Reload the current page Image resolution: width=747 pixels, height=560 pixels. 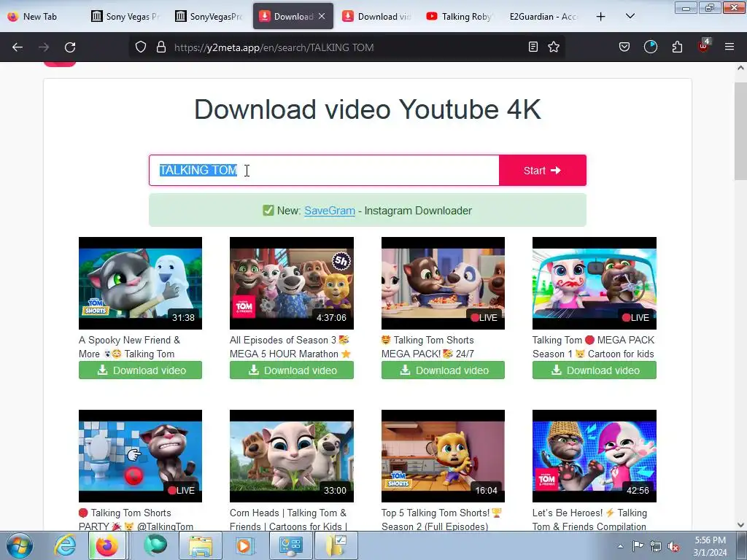coord(70,47)
